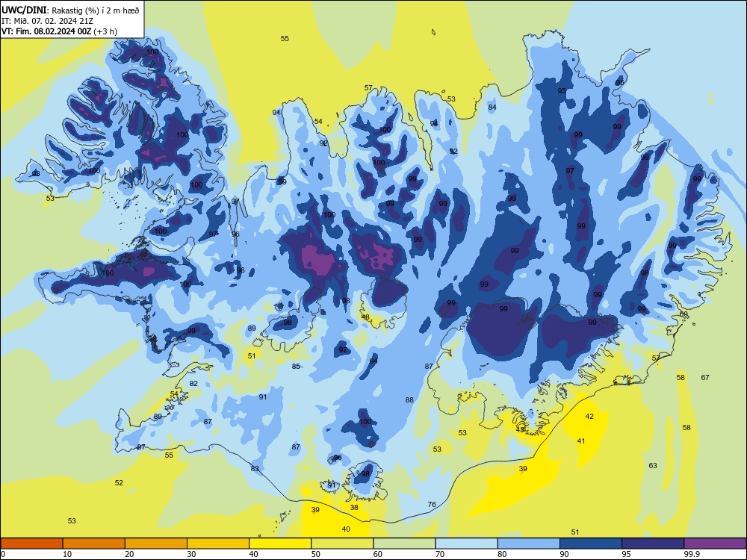Click the legend tick label 95
Image resolution: width=747 pixels, height=560 pixels.
(626, 554)
